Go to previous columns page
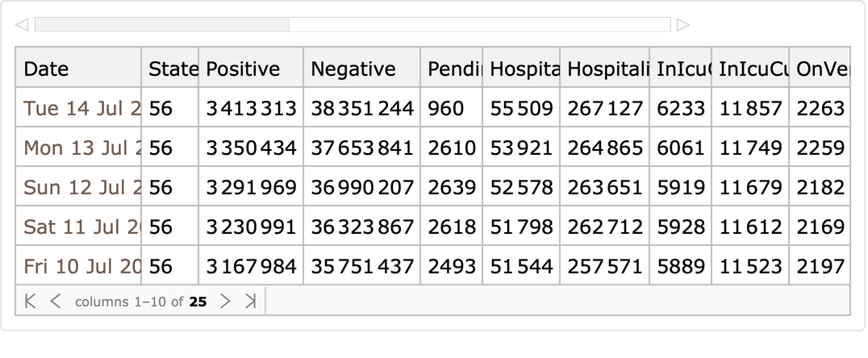This screenshot has width=868, height=358. [55, 302]
